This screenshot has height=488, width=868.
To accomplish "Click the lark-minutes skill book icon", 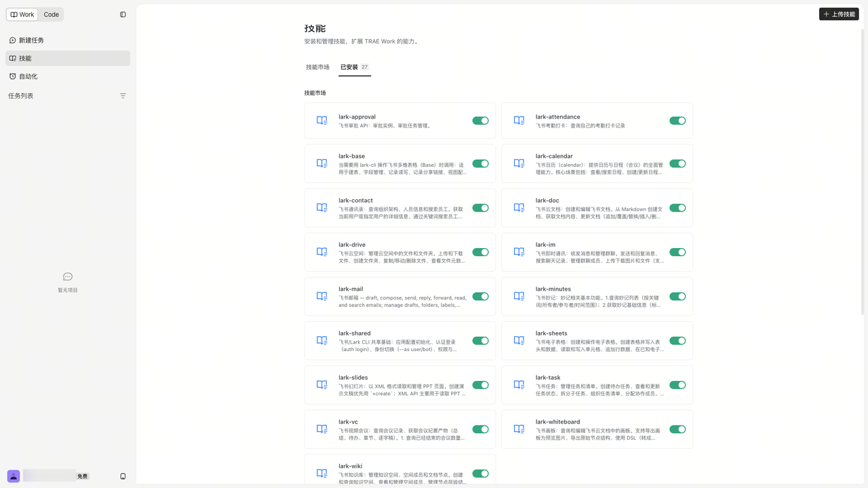I will click(519, 296).
